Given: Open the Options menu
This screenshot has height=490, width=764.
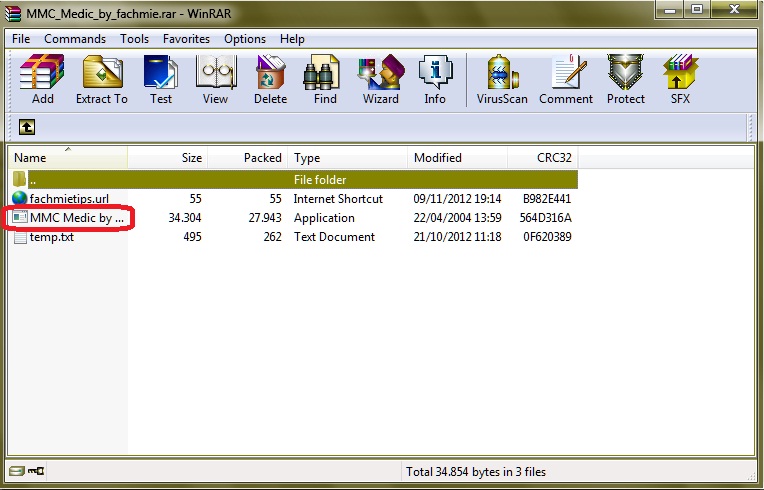Looking at the screenshot, I should click(245, 39).
